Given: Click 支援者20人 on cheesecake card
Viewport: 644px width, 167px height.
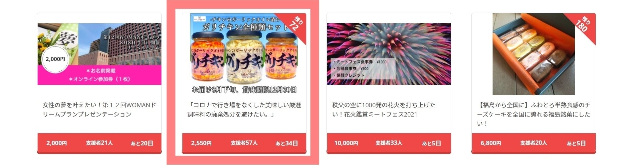Looking at the screenshot, I should [x=534, y=143].
